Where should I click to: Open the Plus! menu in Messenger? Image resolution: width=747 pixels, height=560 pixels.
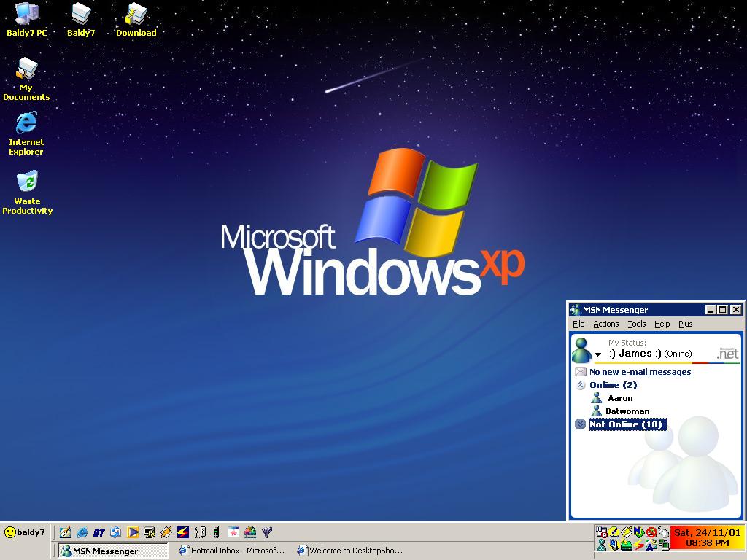click(x=686, y=324)
